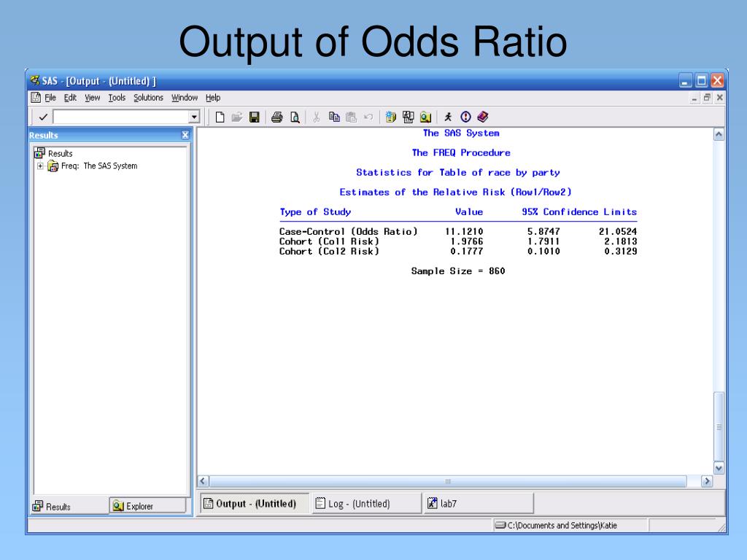Restore the inner Output document window

pos(707,98)
